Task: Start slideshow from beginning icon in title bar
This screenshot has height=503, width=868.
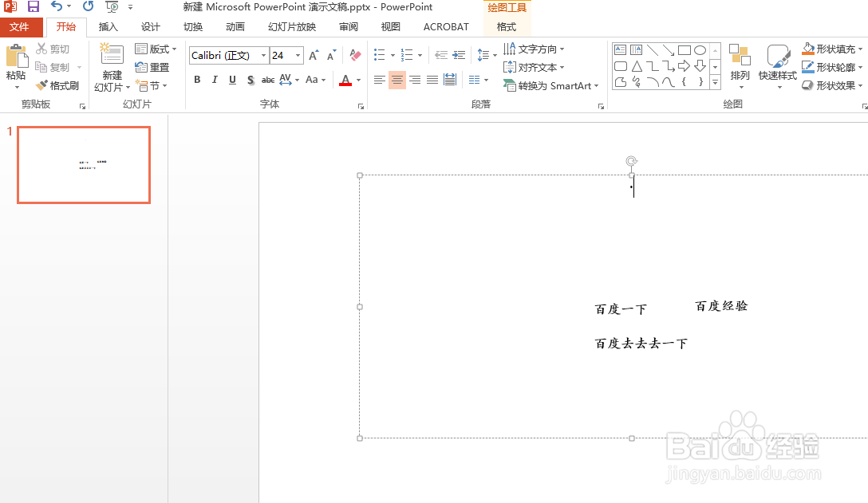Action: [112, 6]
